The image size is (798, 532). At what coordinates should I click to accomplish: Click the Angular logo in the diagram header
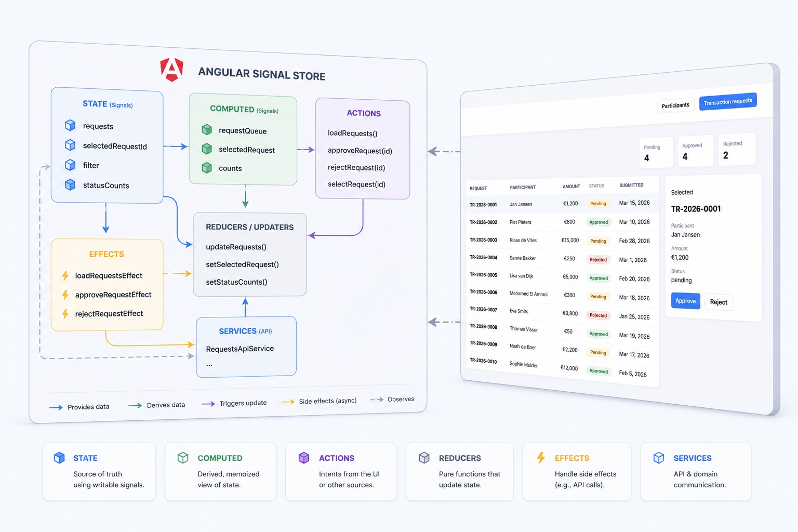pyautogui.click(x=171, y=70)
